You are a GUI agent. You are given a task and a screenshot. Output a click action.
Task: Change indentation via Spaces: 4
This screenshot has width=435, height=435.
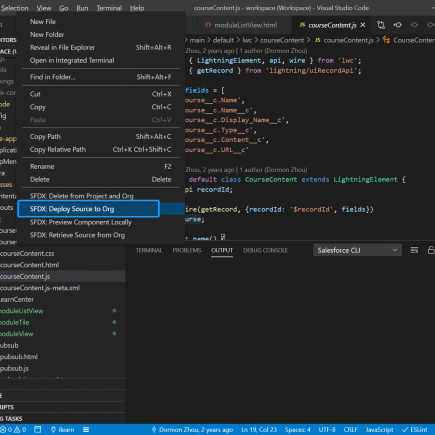pyautogui.click(x=298, y=430)
